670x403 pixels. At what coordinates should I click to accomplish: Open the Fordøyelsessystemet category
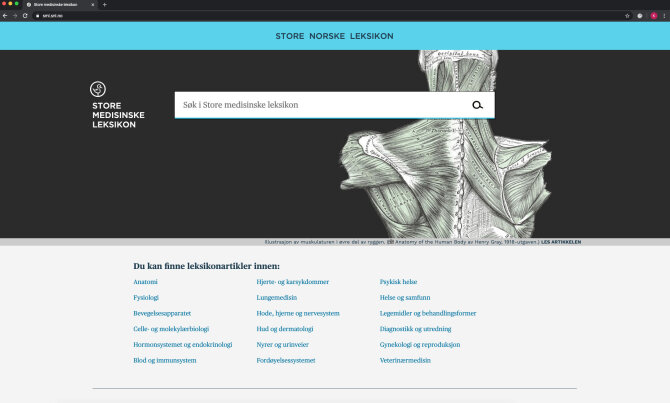pyautogui.click(x=286, y=361)
